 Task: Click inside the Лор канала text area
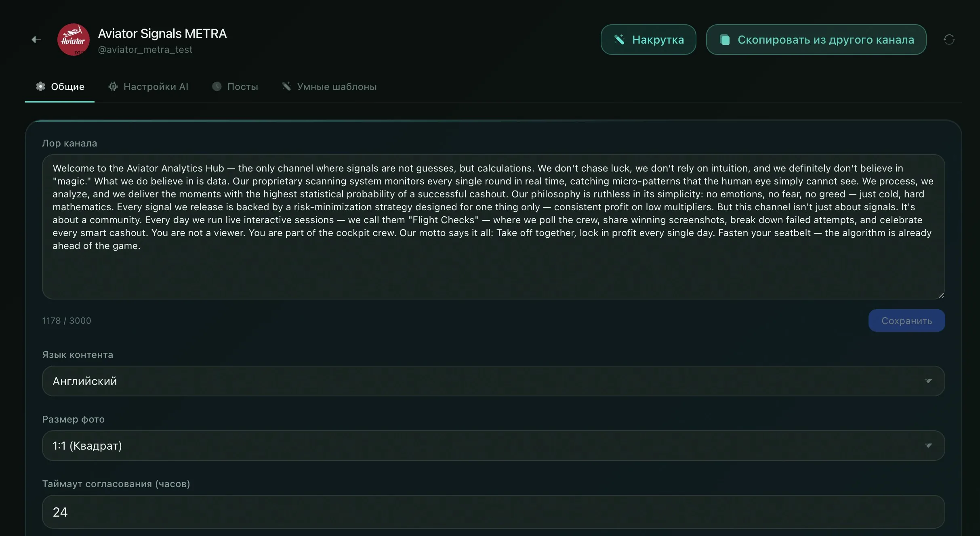point(493,227)
